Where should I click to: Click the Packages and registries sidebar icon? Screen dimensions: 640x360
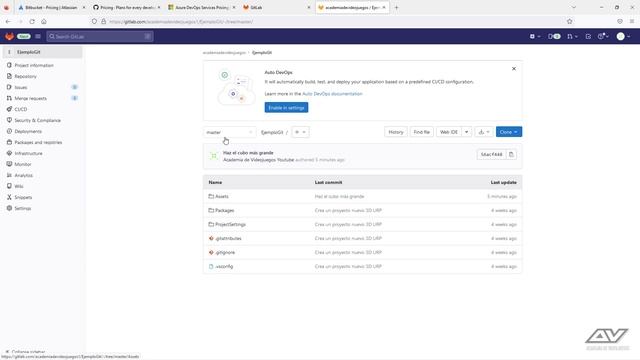point(9,142)
